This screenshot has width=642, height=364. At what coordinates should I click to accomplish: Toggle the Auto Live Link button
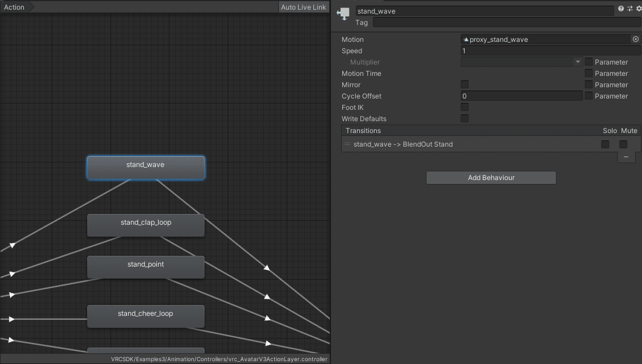pos(303,7)
